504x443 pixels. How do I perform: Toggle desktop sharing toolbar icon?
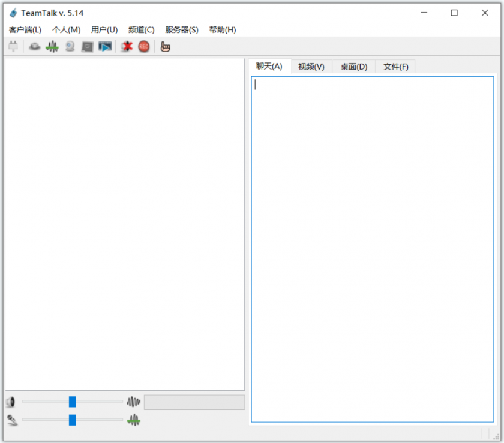coord(87,47)
